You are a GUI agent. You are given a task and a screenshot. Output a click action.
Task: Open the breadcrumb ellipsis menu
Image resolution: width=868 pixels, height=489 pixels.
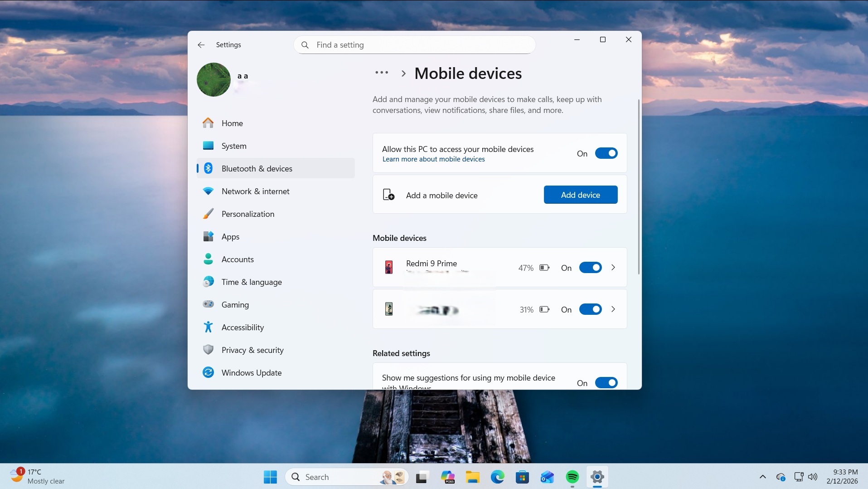pos(381,73)
